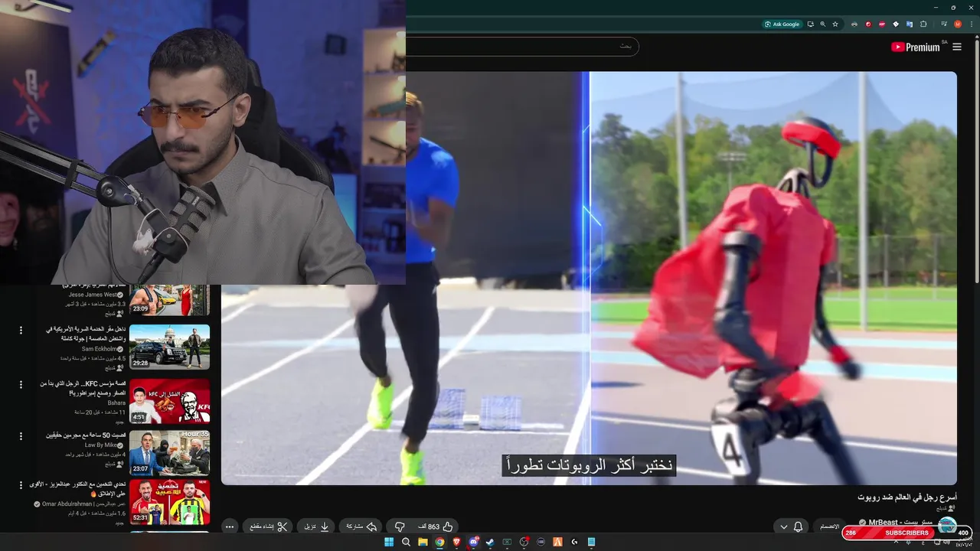Dislike the video with thumbs-down icon

pyautogui.click(x=399, y=527)
